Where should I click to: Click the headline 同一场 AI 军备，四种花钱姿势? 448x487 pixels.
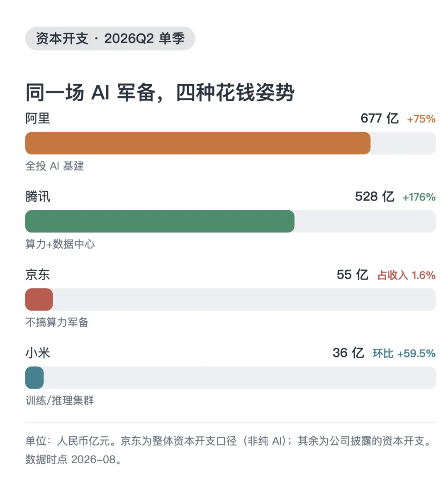click(x=160, y=93)
